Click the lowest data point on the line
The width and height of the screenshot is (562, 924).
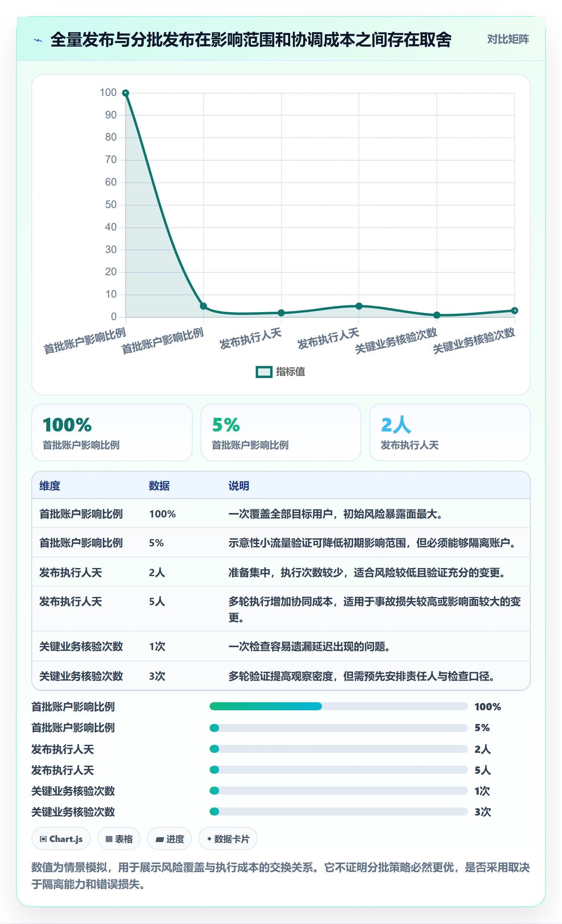click(x=437, y=315)
